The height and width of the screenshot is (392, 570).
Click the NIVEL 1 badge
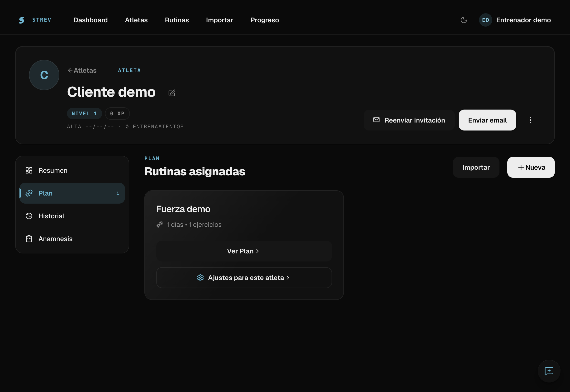[84, 113]
